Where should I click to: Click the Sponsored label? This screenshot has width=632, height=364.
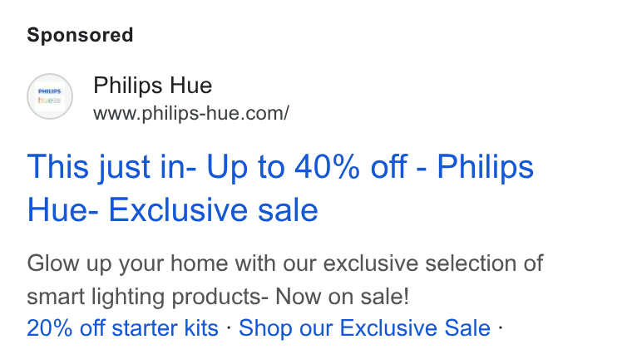click(x=80, y=35)
